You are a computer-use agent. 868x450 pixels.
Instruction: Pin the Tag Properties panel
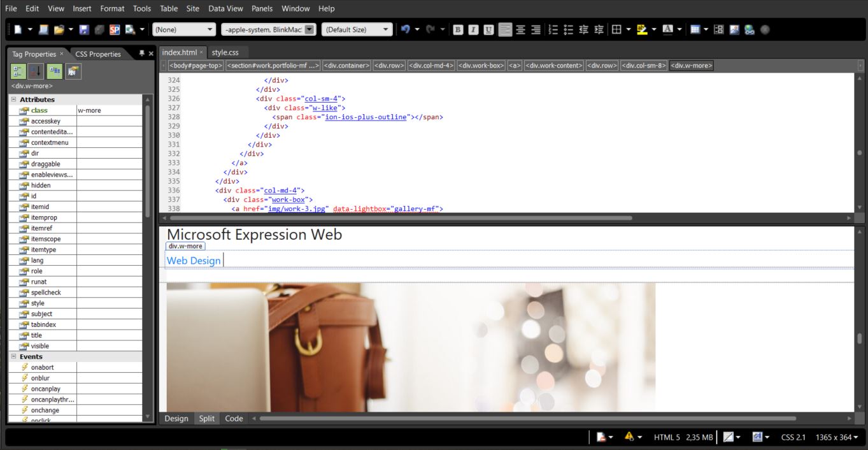[x=141, y=54]
